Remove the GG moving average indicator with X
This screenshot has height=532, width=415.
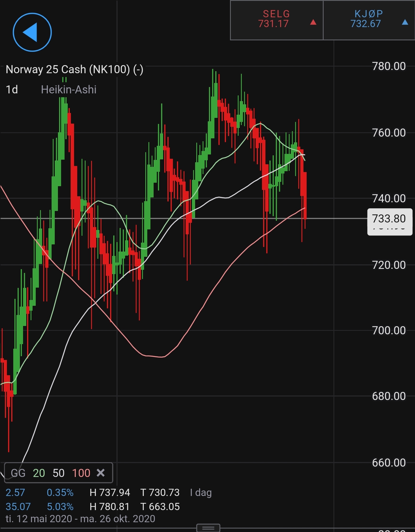click(x=101, y=473)
